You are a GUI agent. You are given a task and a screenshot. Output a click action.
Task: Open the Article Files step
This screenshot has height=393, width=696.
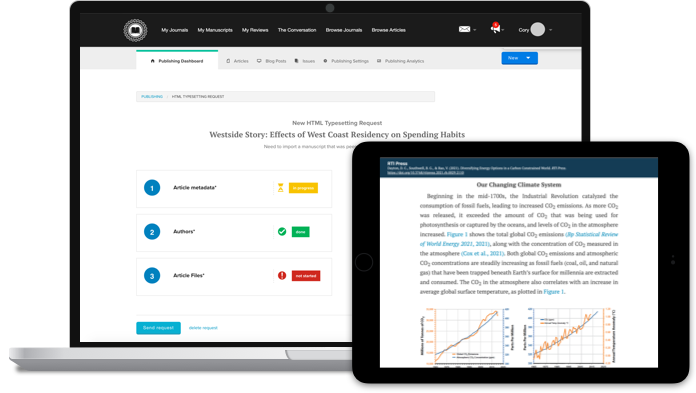234,277
